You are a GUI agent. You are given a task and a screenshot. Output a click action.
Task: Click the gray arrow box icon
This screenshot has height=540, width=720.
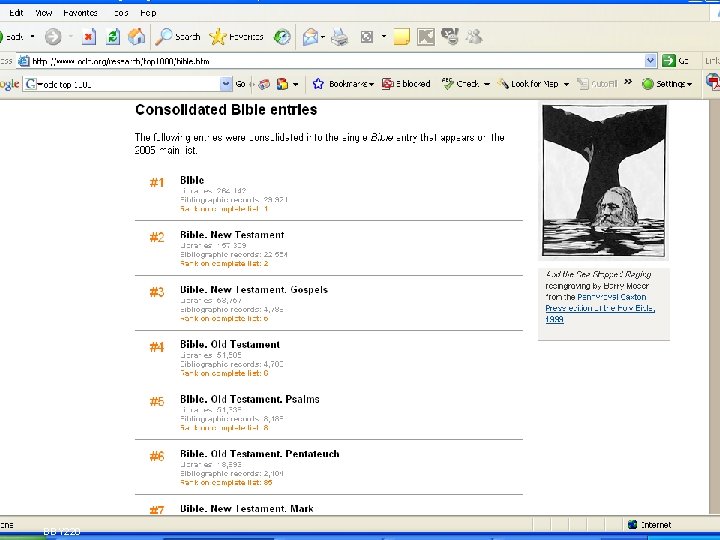tap(426, 37)
